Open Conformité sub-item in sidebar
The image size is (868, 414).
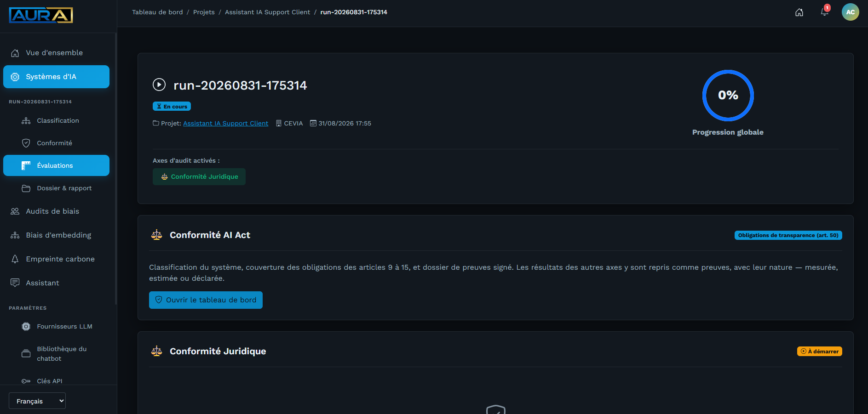[x=56, y=143]
